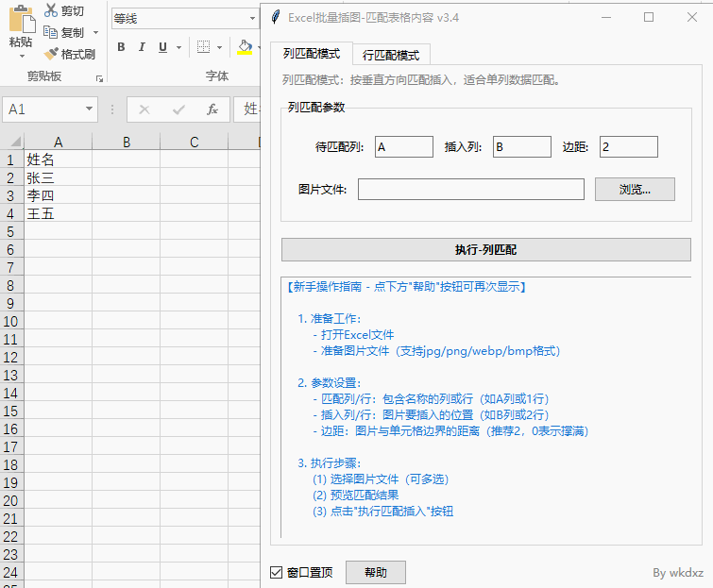Click the Copy icon in Excel ribbon
Viewport: 713px width, 588px height.
[50, 32]
